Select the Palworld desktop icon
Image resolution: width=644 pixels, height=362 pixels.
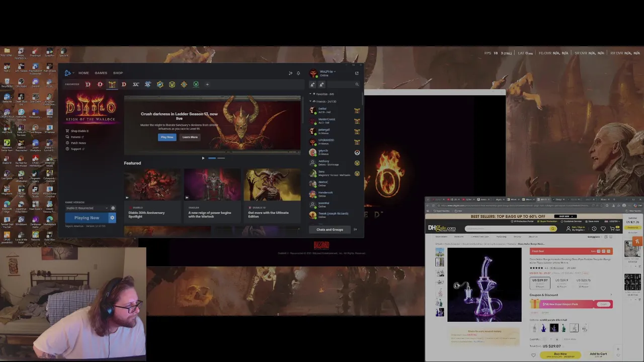click(x=35, y=236)
